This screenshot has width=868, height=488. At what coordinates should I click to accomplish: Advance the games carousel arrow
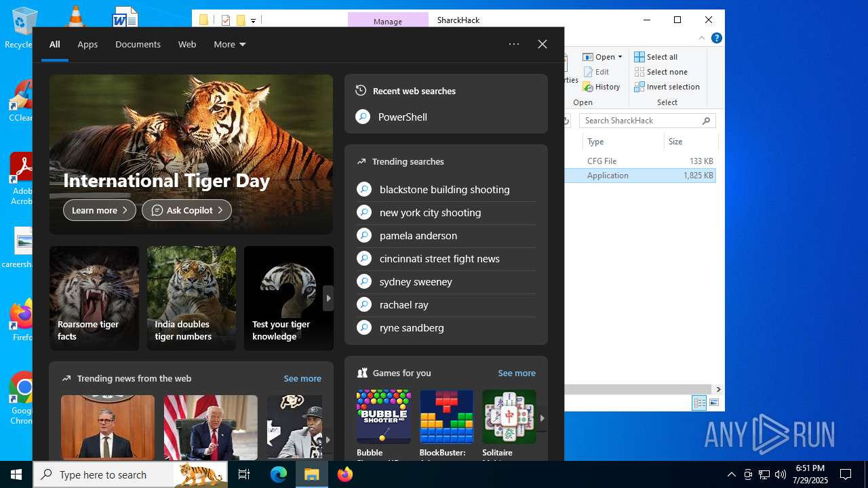(x=542, y=418)
